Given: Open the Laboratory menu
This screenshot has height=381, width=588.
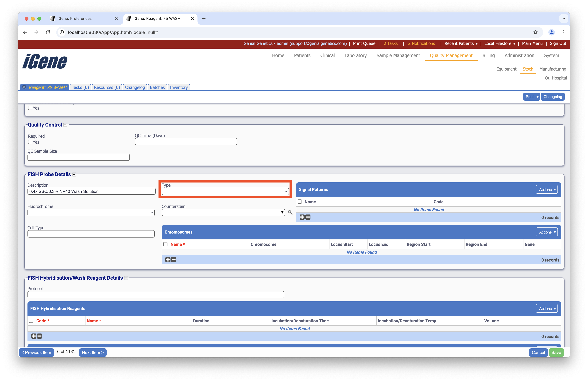Looking at the screenshot, I should 355,56.
